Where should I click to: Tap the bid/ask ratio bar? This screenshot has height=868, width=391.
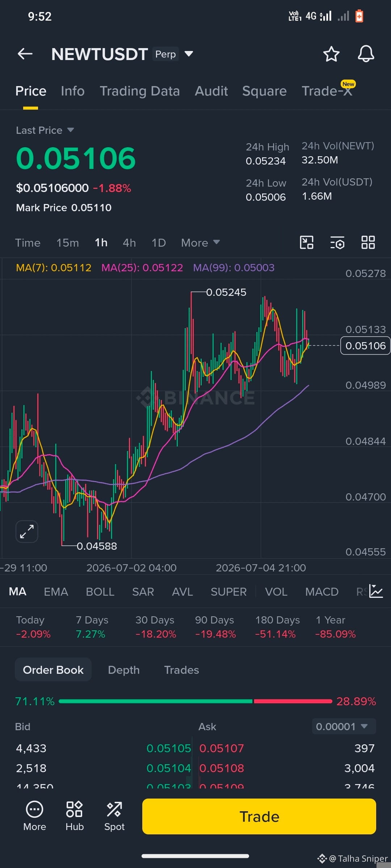coord(195,701)
